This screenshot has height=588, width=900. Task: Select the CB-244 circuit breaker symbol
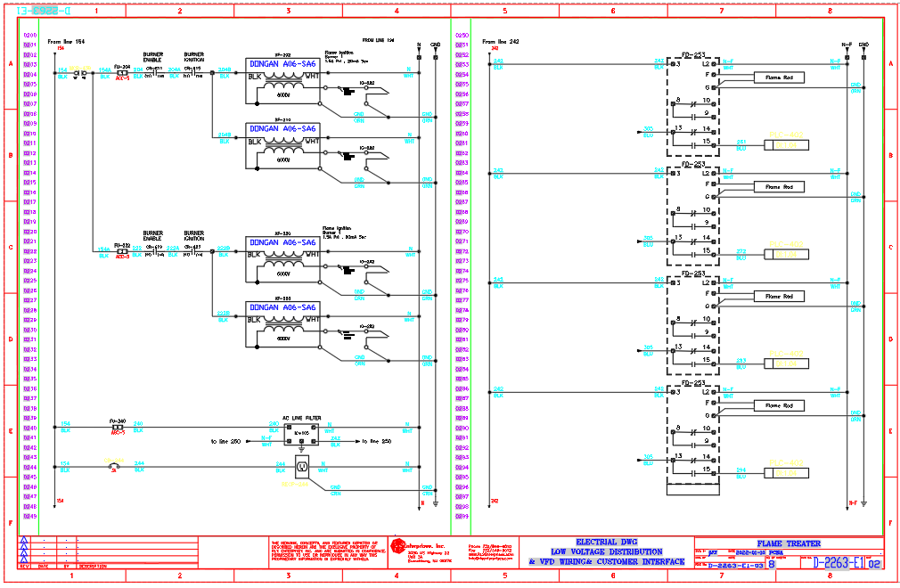coord(114,467)
